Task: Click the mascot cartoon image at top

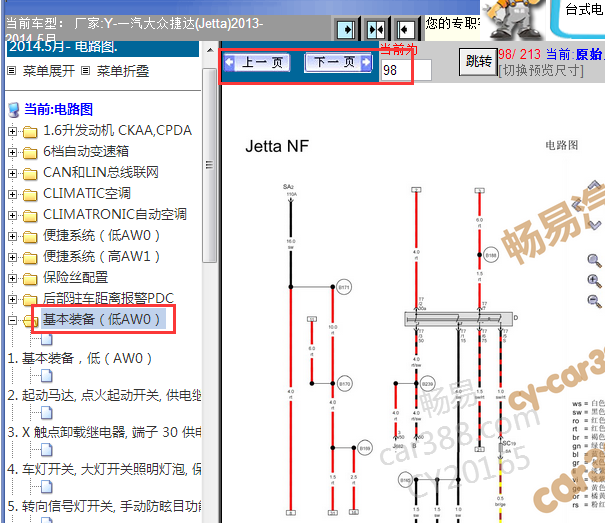Action: [512, 19]
